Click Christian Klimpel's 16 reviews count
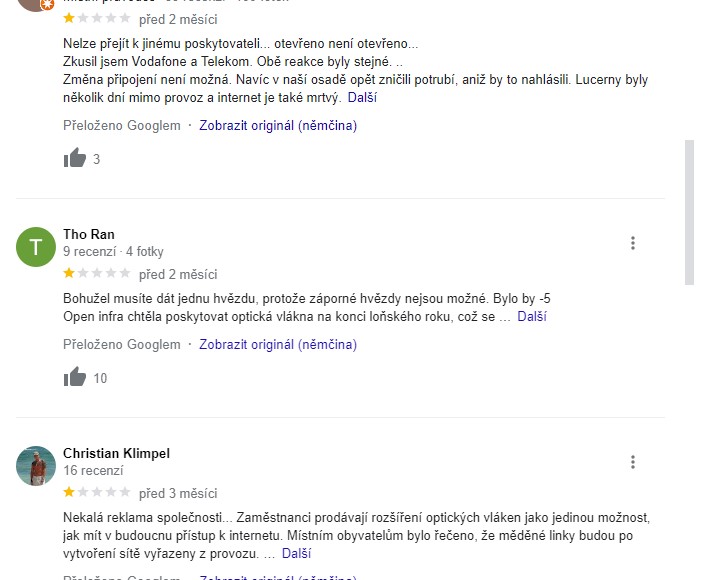The image size is (716, 580). [x=93, y=470]
